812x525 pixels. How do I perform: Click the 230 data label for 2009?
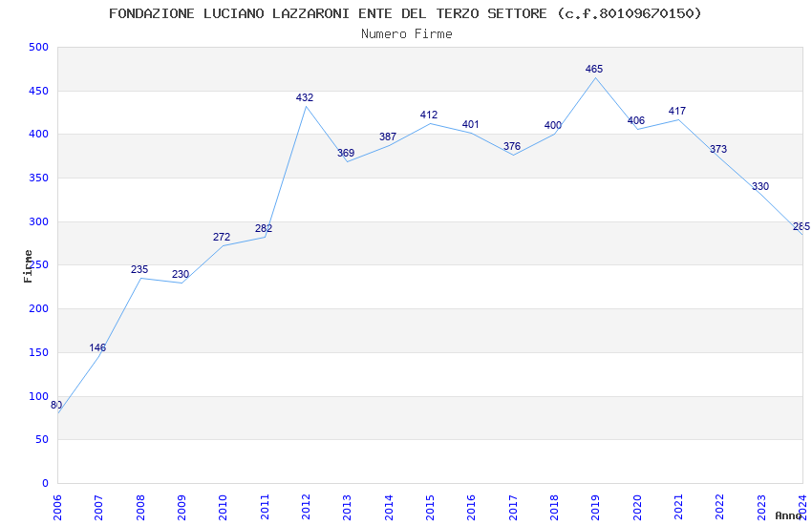pos(181,274)
